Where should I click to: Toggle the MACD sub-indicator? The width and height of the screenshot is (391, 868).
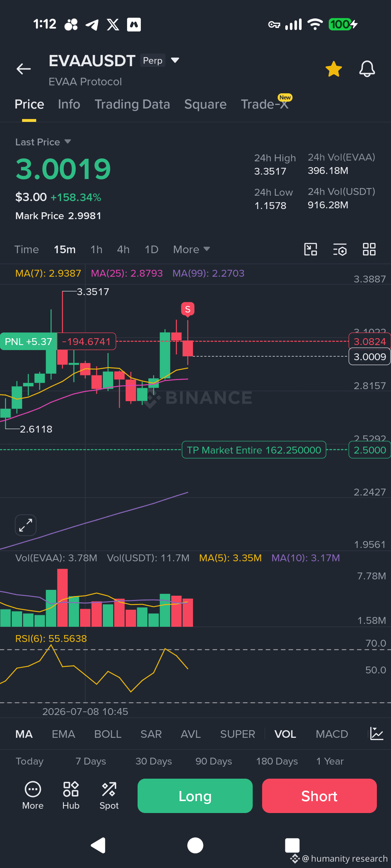332,734
